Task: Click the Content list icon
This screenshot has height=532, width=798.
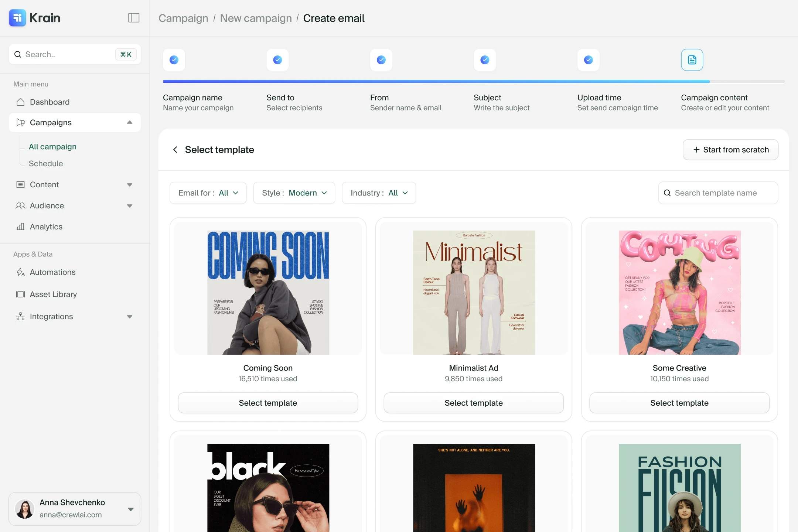Action: tap(21, 184)
